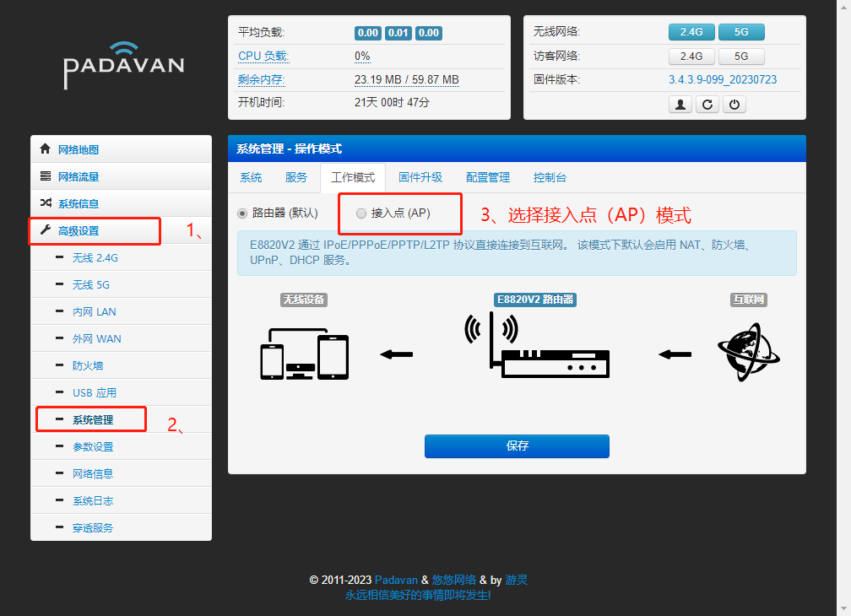This screenshot has width=851, height=616.
Task: Switch to the 固件升级 tab
Action: 420,177
